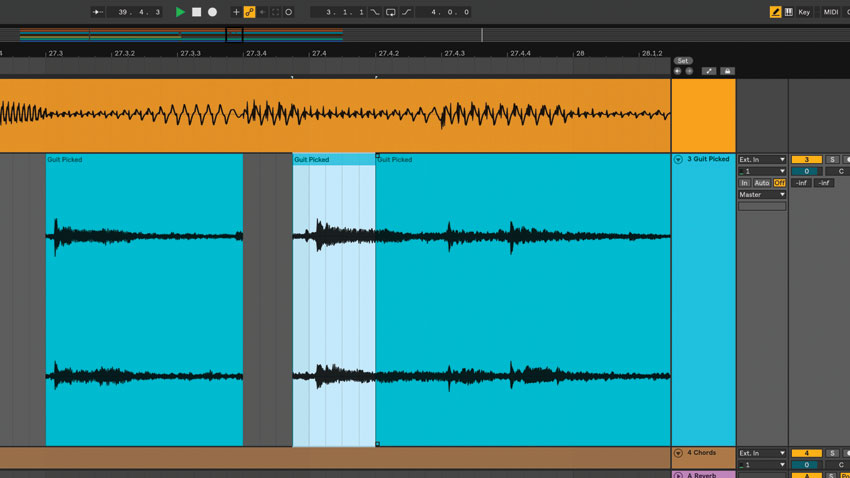Viewport: 850px width, 478px height.
Task: Enable Key map mode
Action: pos(804,12)
